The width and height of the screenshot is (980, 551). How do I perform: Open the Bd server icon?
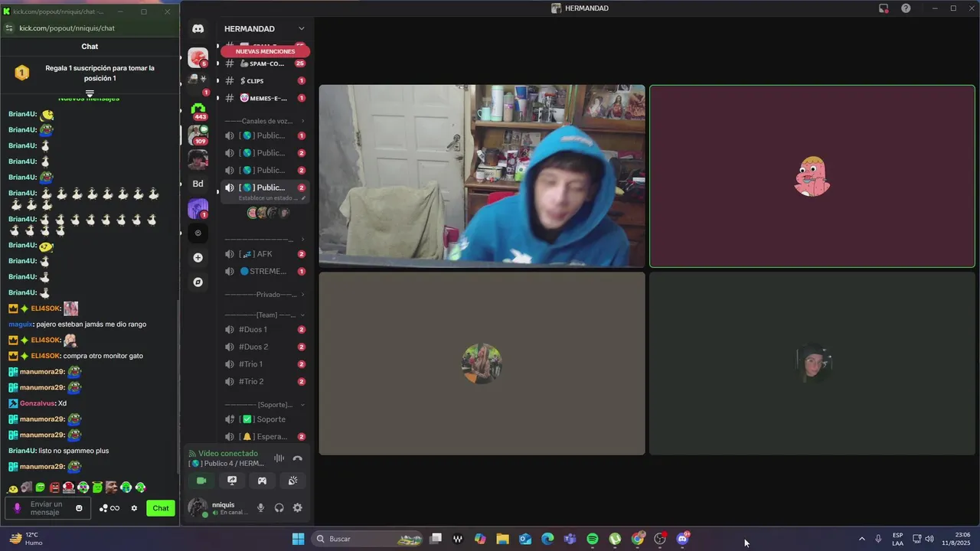[x=198, y=184]
